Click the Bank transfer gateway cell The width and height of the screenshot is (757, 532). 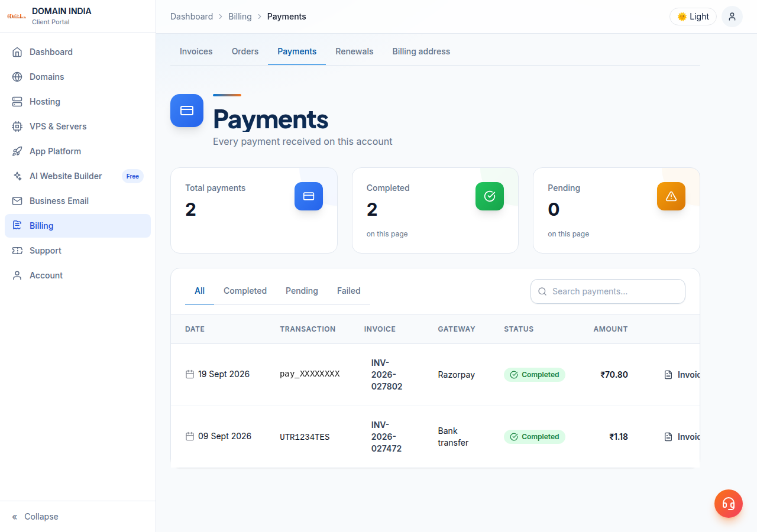pos(453,437)
